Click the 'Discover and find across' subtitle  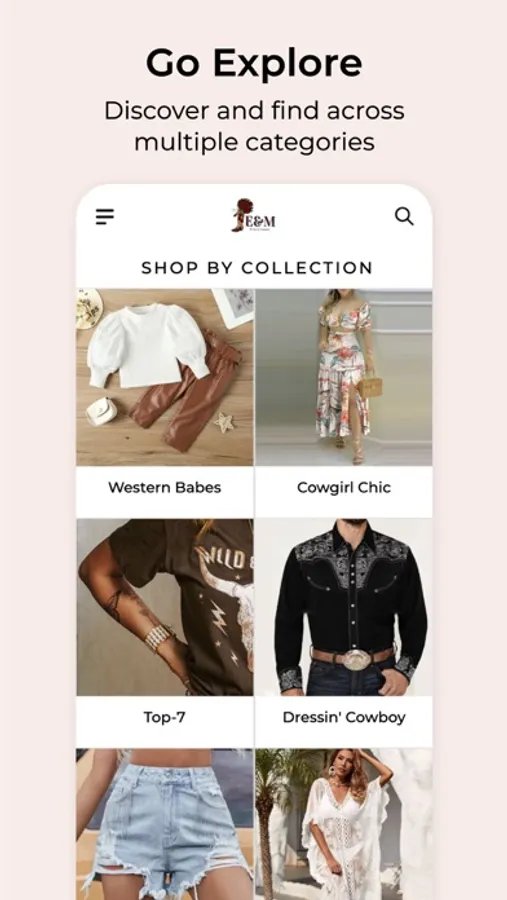pos(254,110)
